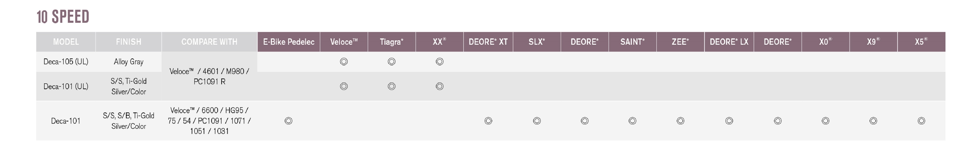Select the Veloce / 4601 / M980 compare cell
The width and height of the screenshot is (980, 164).
(x=209, y=76)
